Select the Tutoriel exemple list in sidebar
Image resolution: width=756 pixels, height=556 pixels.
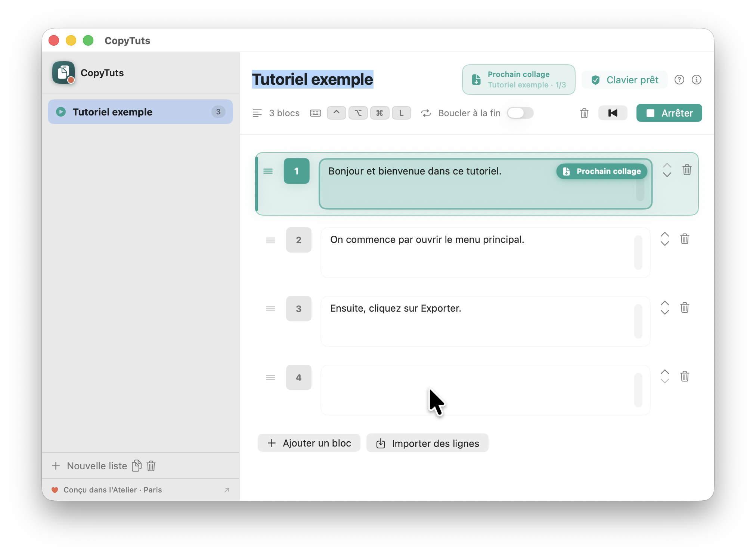point(140,112)
